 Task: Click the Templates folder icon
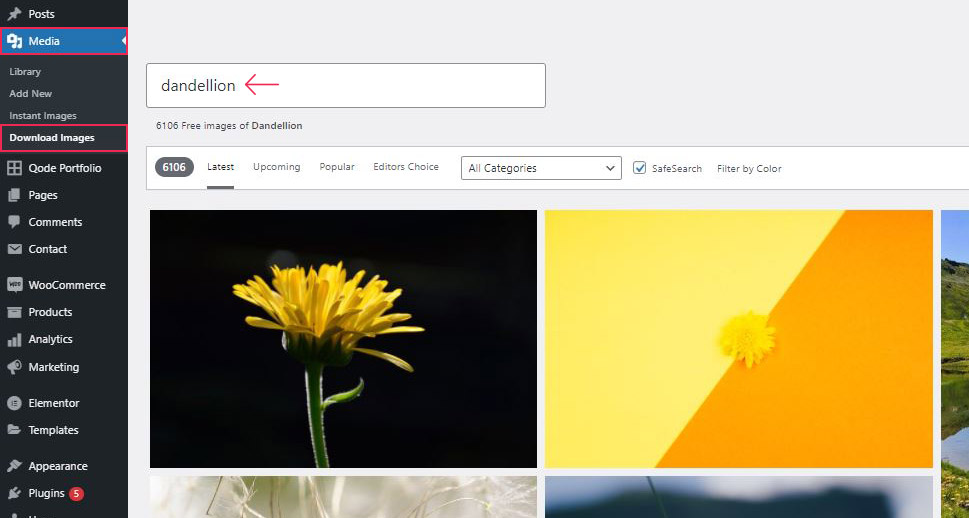point(14,430)
